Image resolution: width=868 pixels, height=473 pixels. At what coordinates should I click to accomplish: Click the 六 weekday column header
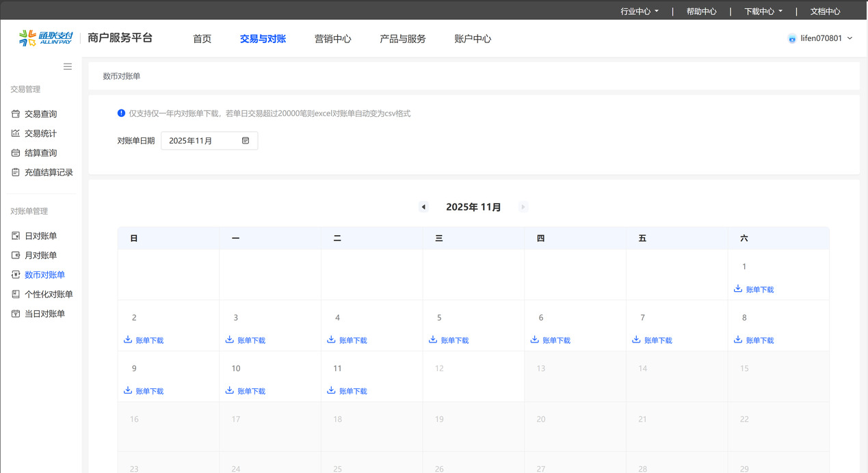(778, 238)
